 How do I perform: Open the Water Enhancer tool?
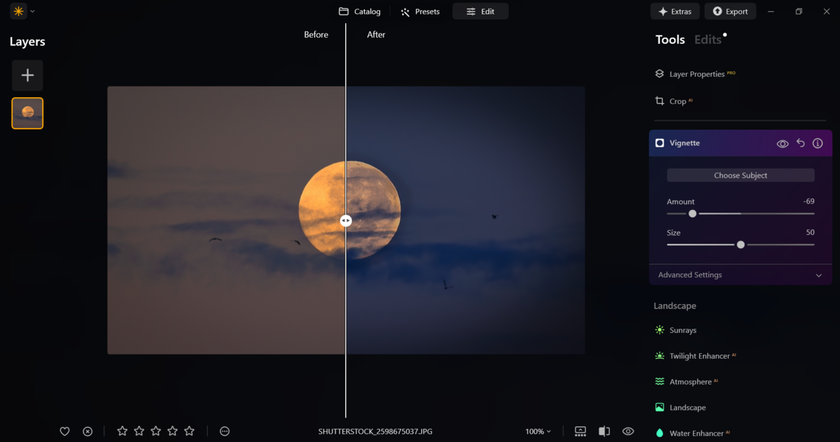pos(692,433)
